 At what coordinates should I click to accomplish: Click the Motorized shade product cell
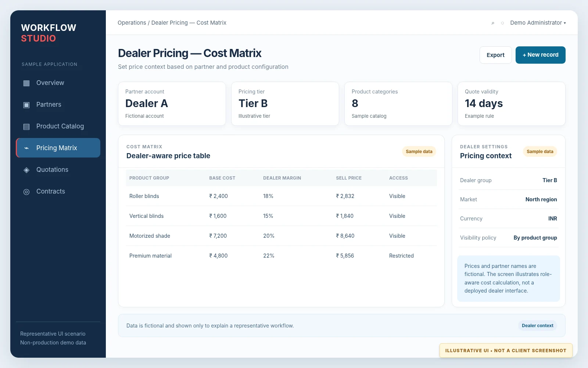[x=150, y=236]
